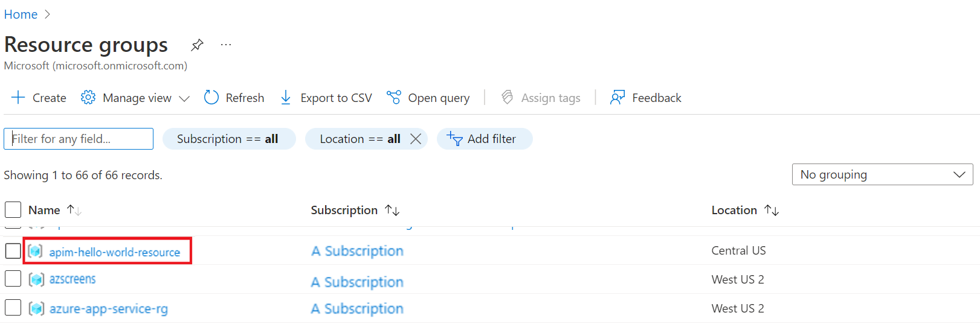Screen dimensions: 980x324
Task: Open apim-hello-world-resource resource group
Action: (x=115, y=252)
